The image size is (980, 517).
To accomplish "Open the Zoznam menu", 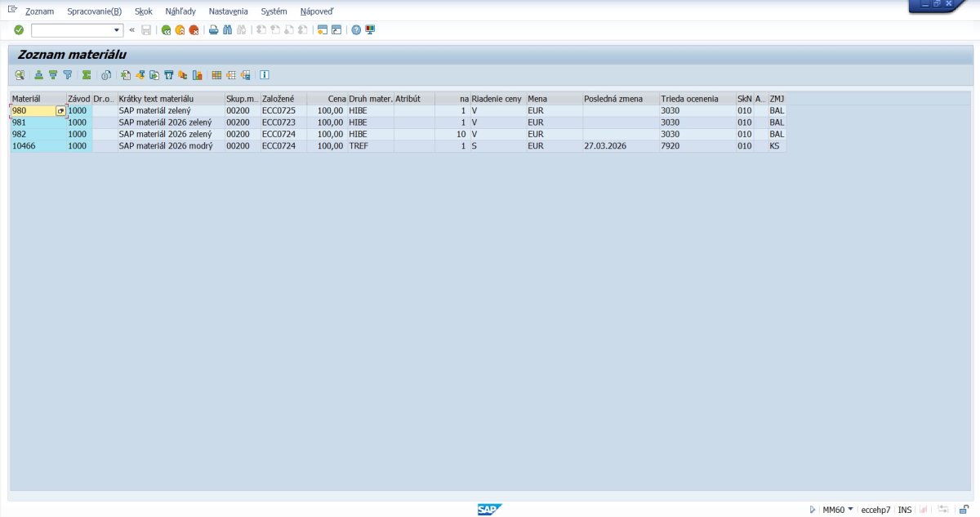I will click(x=39, y=11).
